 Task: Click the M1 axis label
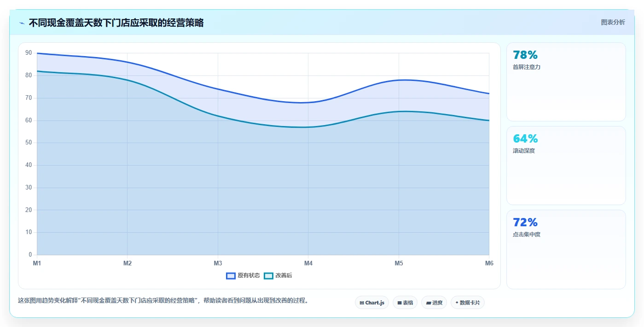pos(37,264)
